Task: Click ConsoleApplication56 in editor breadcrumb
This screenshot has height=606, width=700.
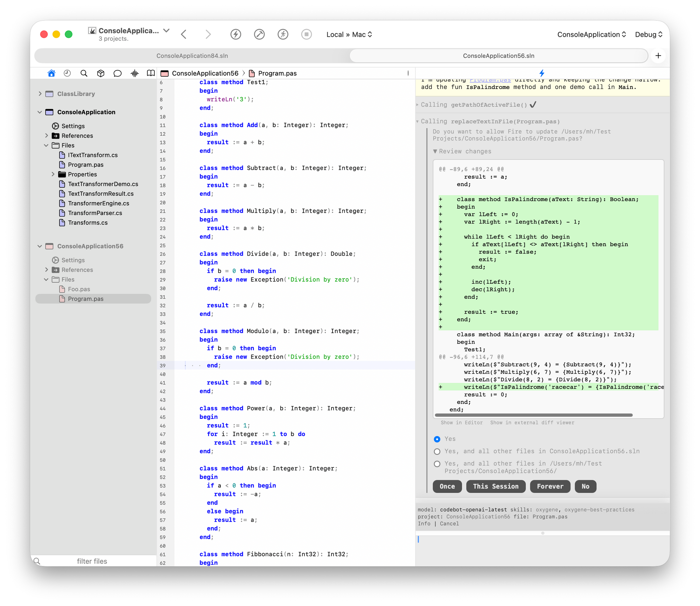Action: click(x=205, y=73)
